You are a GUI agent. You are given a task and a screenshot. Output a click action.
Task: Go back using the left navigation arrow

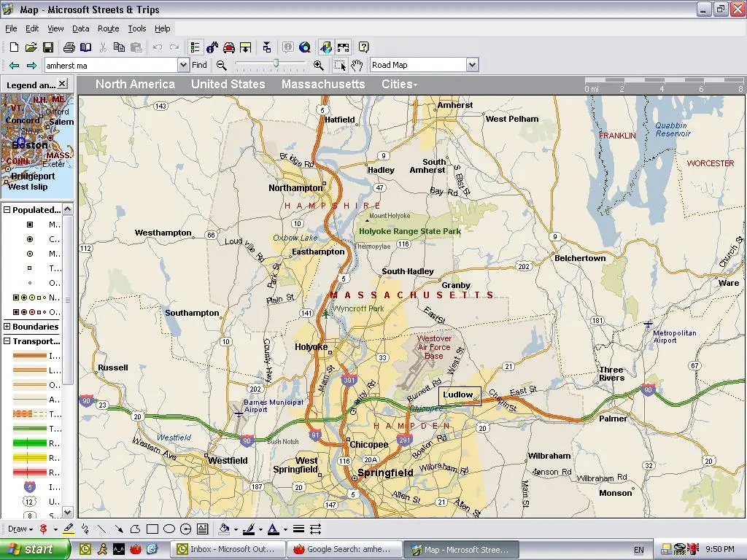coord(13,64)
